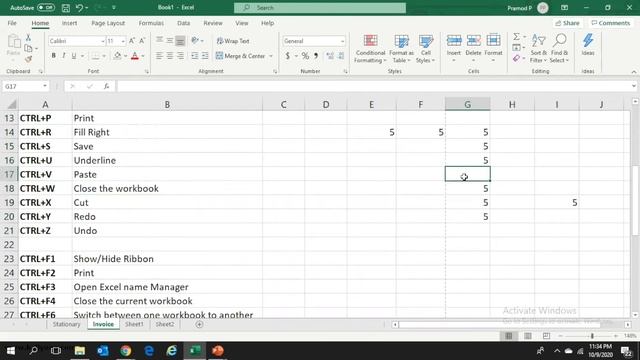Toggle Bold formatting
The height and width of the screenshot is (360, 640).
coord(53,56)
